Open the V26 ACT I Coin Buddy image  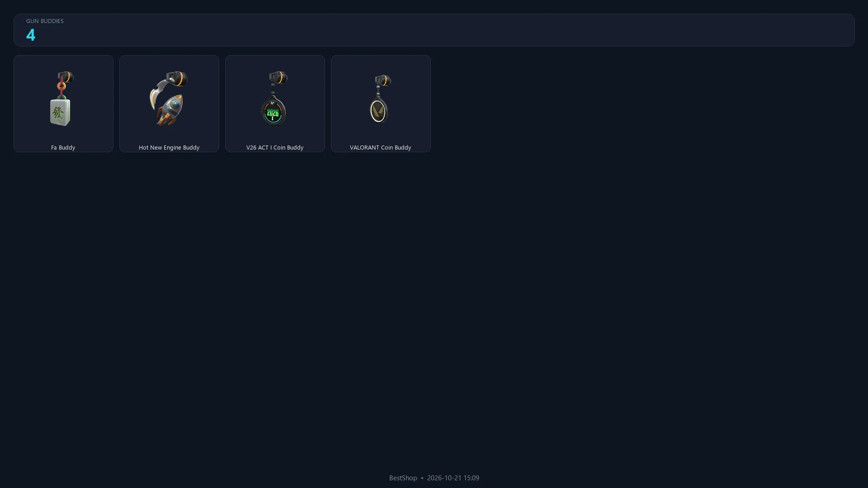(274, 99)
